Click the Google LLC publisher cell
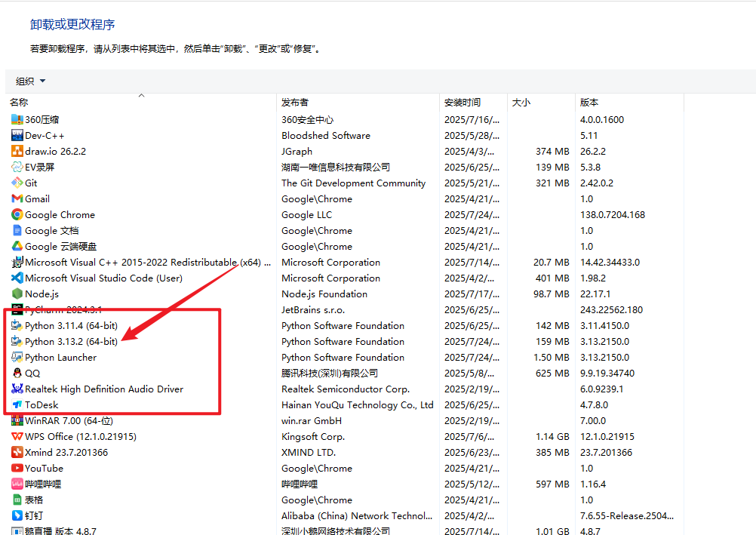The height and width of the screenshot is (535, 756). (x=306, y=214)
